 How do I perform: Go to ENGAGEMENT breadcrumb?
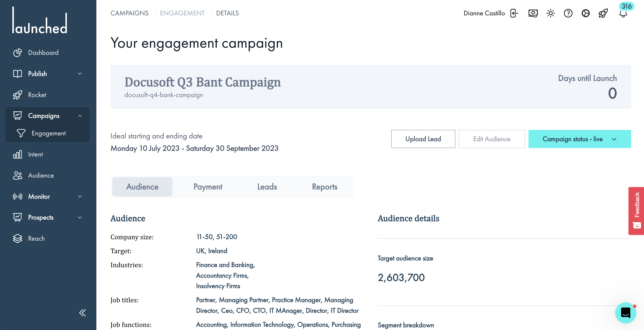182,13
